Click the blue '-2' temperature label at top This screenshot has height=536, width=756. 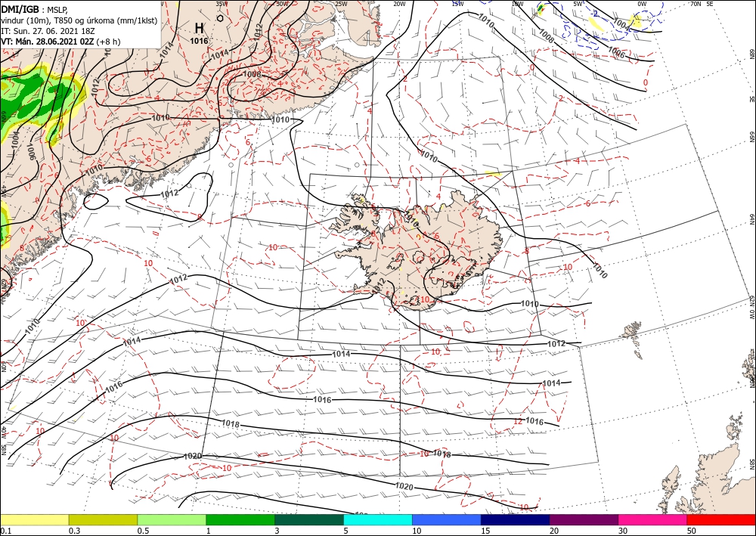(x=595, y=14)
